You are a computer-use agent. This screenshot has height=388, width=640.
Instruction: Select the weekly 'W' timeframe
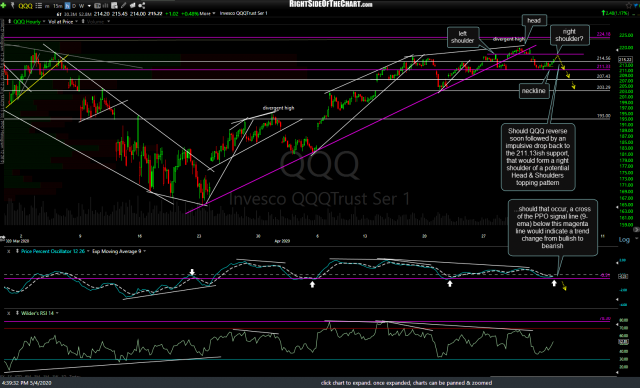click(x=82, y=6)
